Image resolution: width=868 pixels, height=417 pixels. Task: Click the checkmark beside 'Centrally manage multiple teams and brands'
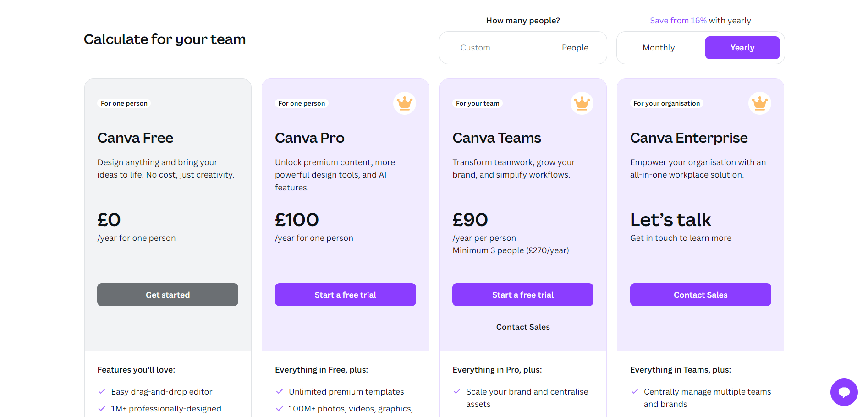pyautogui.click(x=634, y=391)
